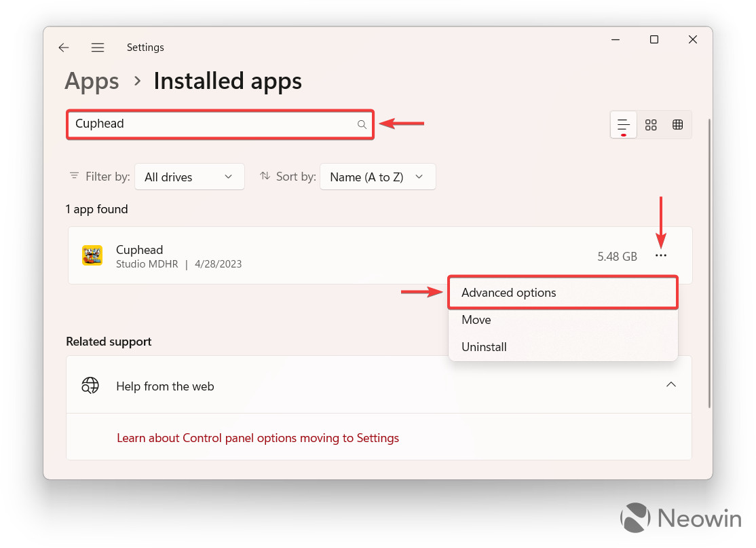This screenshot has width=756, height=548.
Task: Open the Filter by All drives dropdown
Action: click(x=189, y=177)
